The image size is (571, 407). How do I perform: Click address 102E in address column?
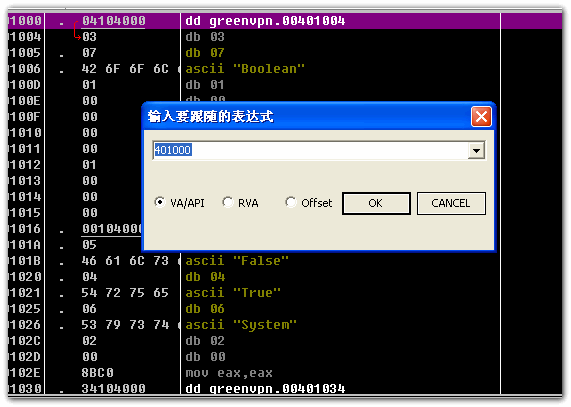click(x=25, y=373)
